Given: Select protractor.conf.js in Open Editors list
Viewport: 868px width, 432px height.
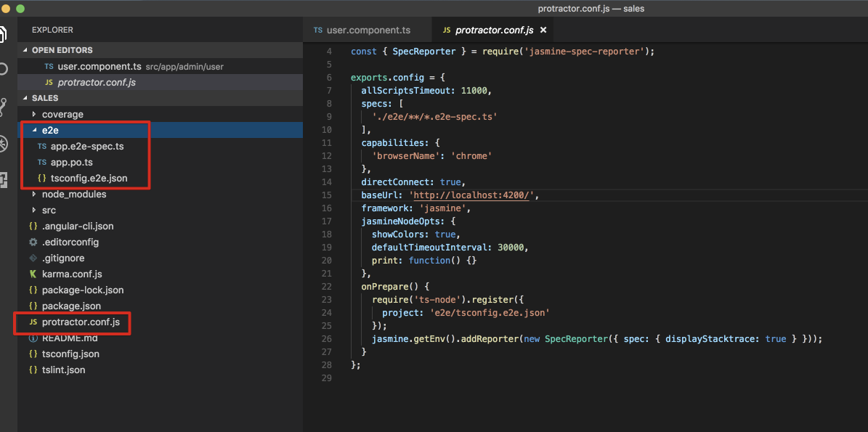Looking at the screenshot, I should click(161, 83).
